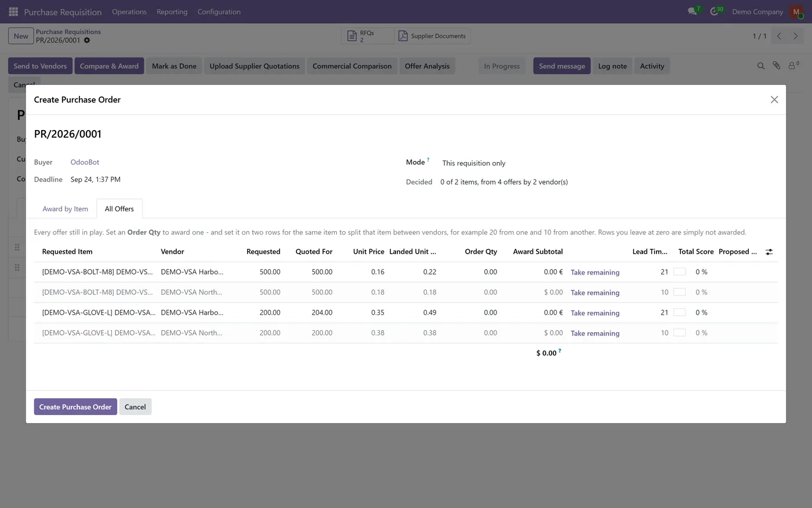Click Total Score bar of GLOVE-L Harbo row

pos(679,312)
